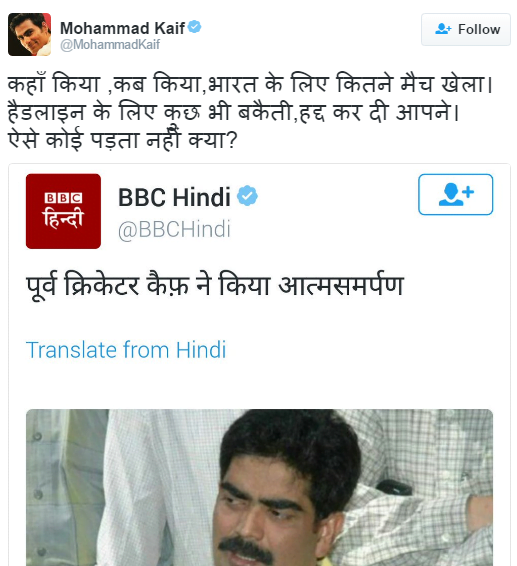This screenshot has width=517, height=566.
Task: Click the BBC Hindi headline text पूर्व क्रिकेटर कैफ़
Action: point(108,286)
